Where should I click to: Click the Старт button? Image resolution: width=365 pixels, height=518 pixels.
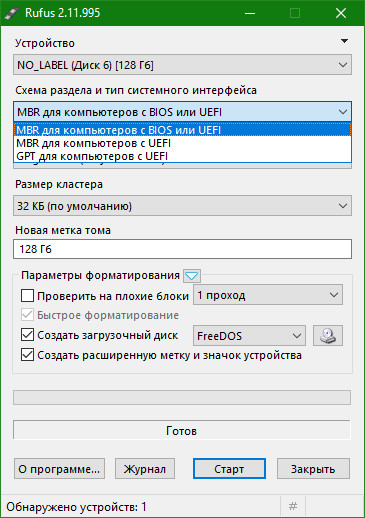pyautogui.click(x=229, y=469)
